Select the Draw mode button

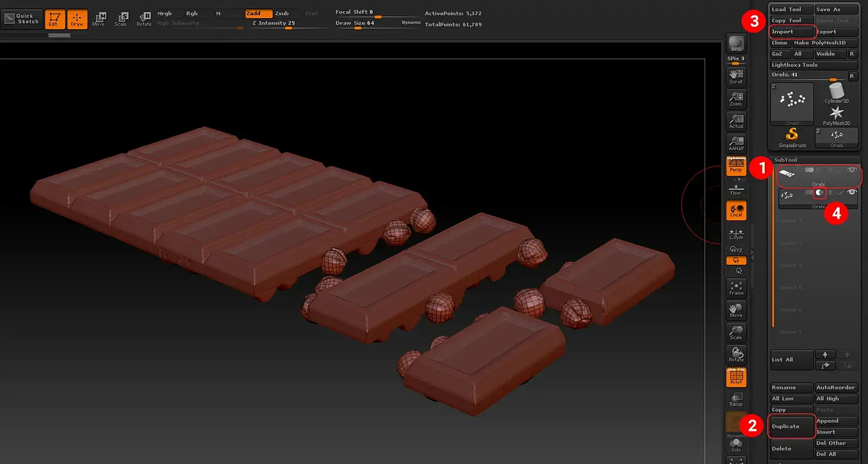[x=77, y=19]
